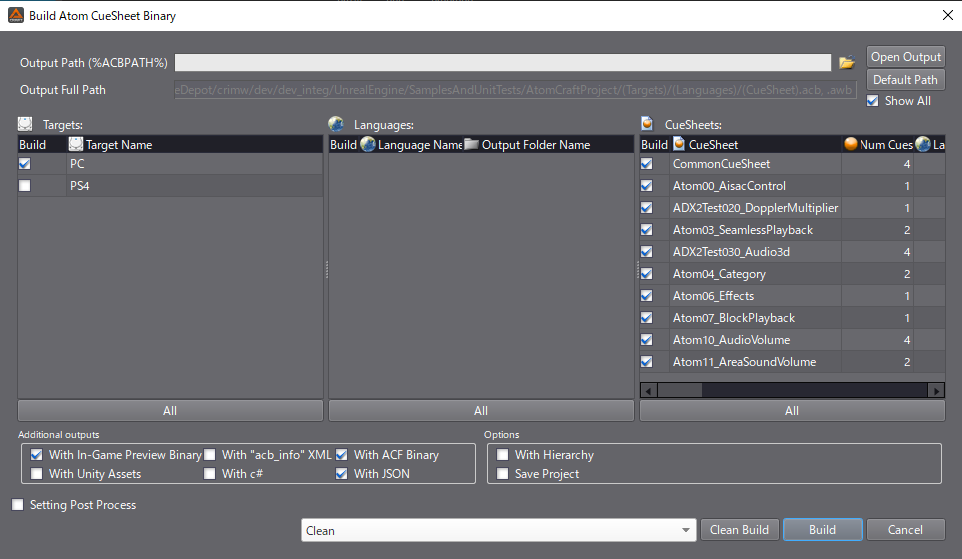The image size is (962, 559).
Task: Enable Save Project option
Action: pos(503,474)
